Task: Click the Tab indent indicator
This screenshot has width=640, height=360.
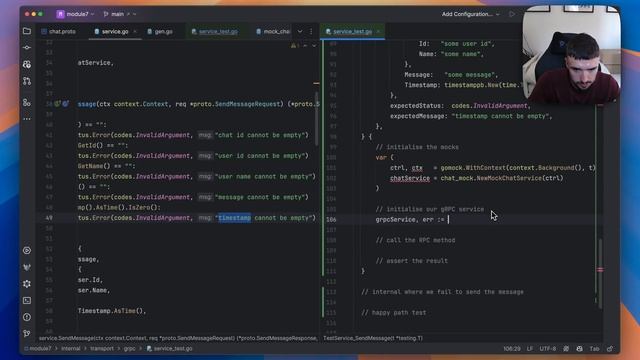Action: pos(594,349)
